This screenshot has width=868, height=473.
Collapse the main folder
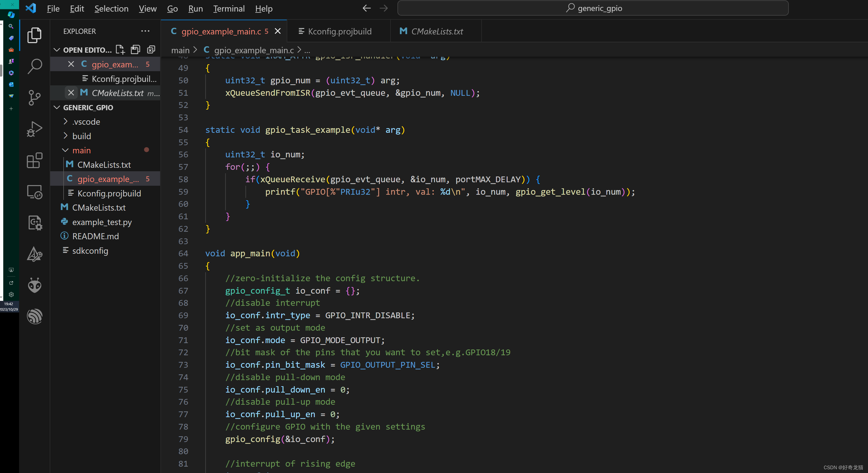[65, 150]
